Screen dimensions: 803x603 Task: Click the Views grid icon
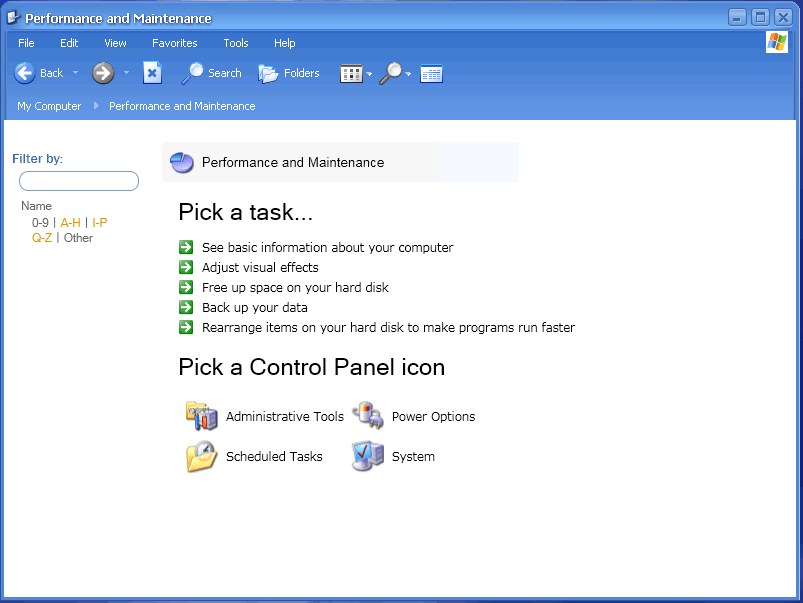[x=351, y=74]
